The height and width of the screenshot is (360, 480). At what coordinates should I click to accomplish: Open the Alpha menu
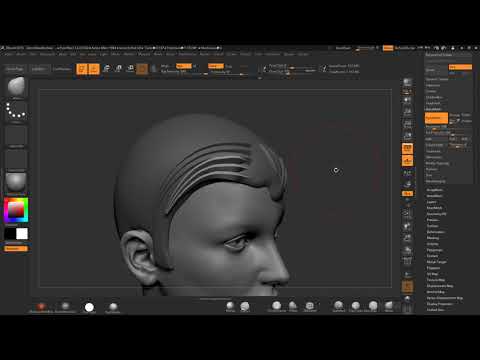point(9,54)
